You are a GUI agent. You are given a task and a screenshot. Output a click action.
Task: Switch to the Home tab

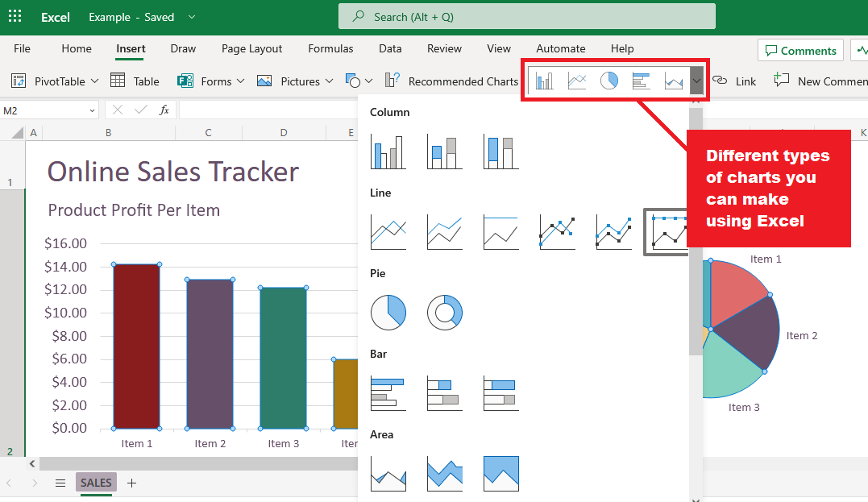[x=77, y=48]
